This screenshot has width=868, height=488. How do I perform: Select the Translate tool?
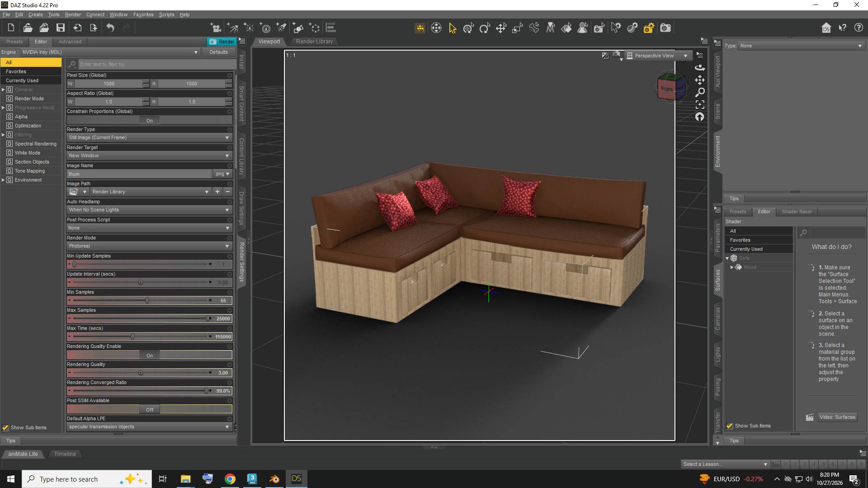(x=501, y=28)
